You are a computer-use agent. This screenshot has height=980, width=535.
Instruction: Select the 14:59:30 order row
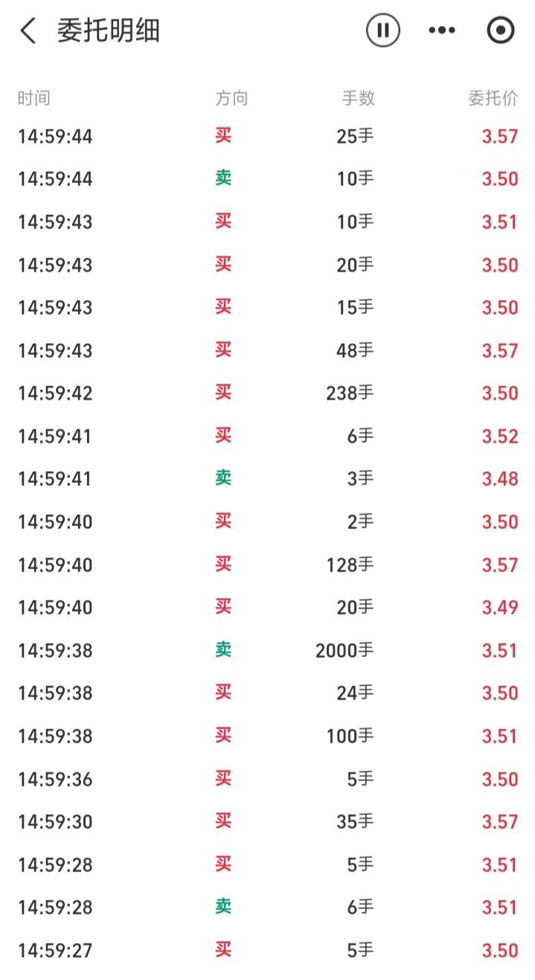[x=268, y=822]
